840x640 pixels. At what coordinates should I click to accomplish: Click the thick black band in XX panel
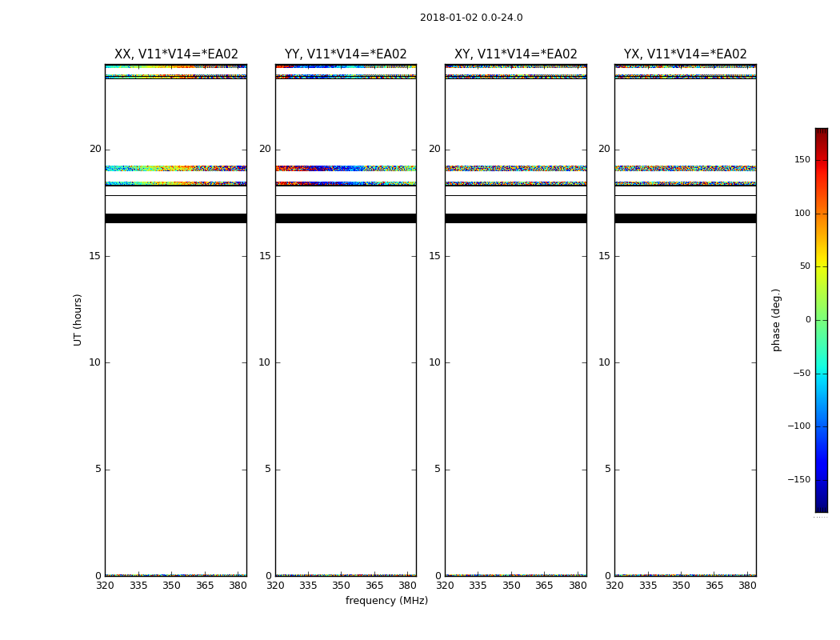(176, 218)
